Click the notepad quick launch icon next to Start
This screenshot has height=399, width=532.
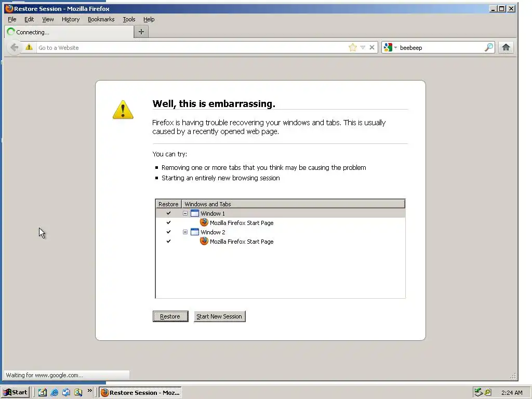pos(43,392)
